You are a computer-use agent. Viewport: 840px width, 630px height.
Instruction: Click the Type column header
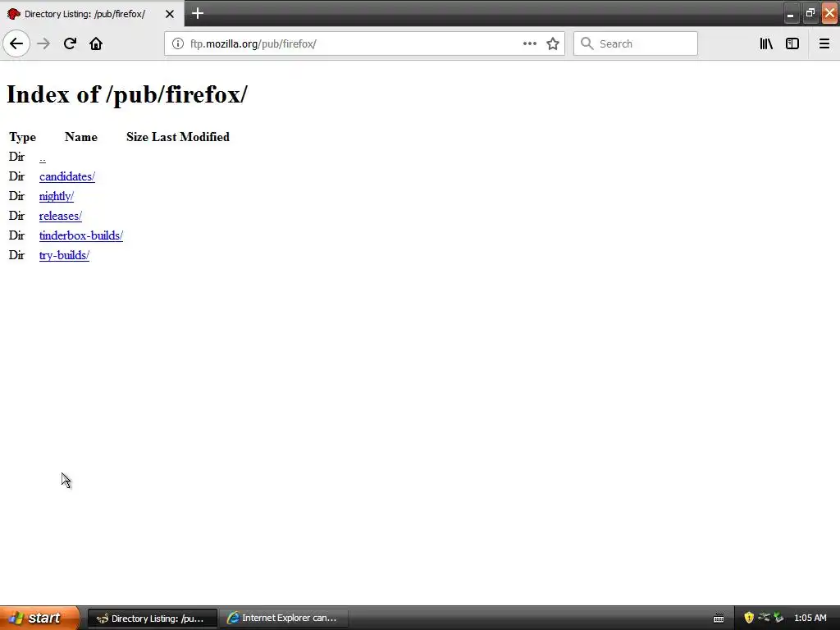click(22, 137)
